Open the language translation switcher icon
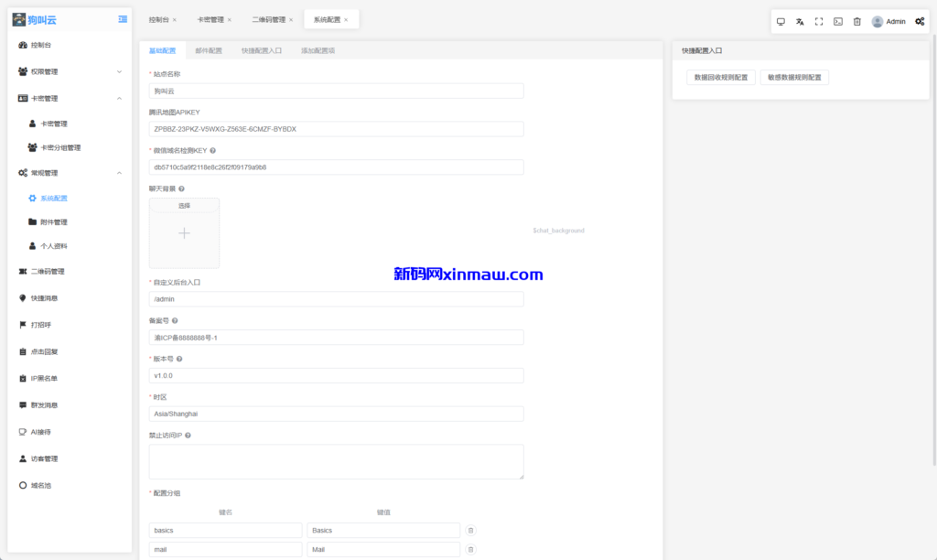 pos(800,21)
